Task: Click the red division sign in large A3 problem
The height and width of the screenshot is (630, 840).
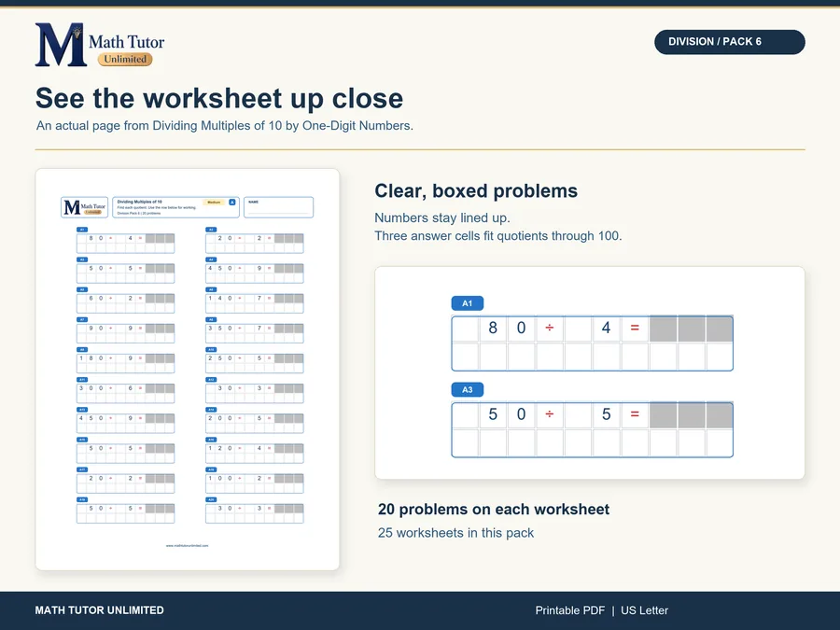Action: (550, 414)
